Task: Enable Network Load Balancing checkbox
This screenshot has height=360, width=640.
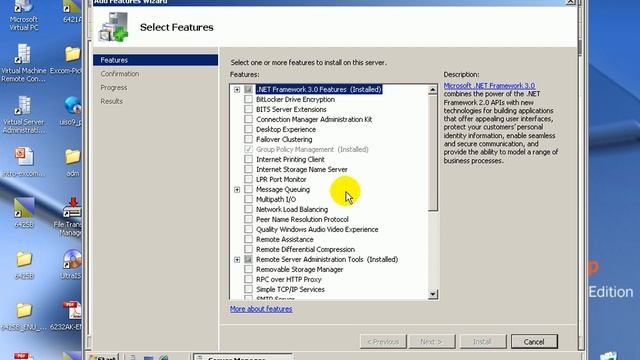Action: coord(248,209)
